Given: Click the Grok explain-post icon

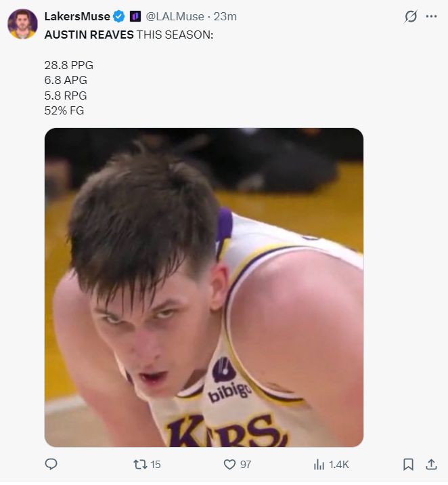Looking at the screenshot, I should tap(410, 16).
